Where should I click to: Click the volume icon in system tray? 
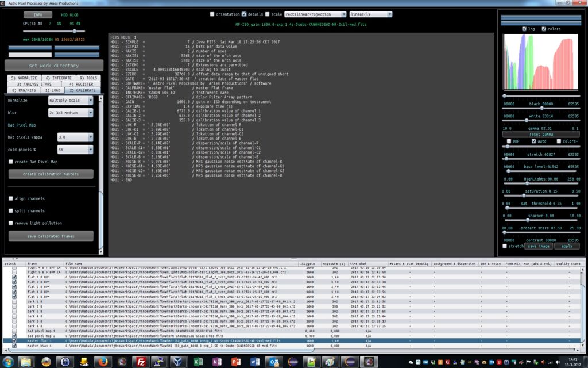point(556,362)
